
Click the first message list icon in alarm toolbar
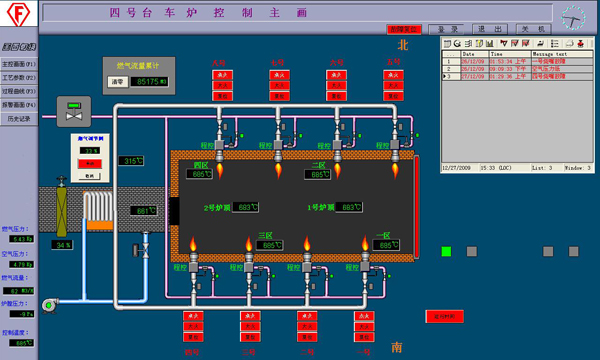(447, 44)
